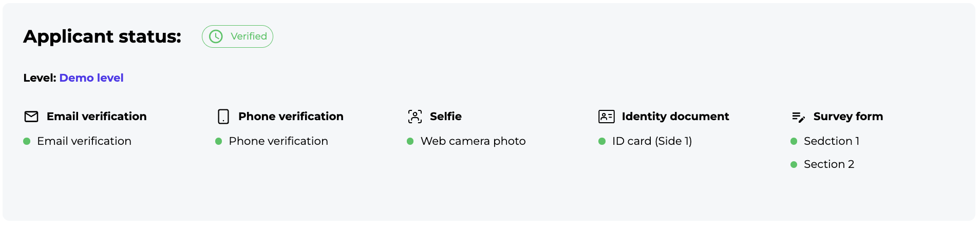This screenshot has width=980, height=228.
Task: Click green dot beside ID card (Side 1)
Action: (x=602, y=141)
